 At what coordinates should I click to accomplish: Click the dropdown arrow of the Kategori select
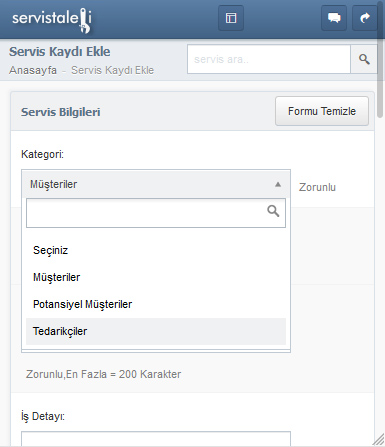coord(278,184)
